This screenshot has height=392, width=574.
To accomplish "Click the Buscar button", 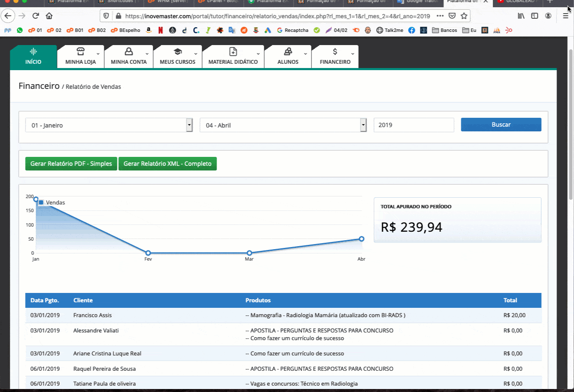I will pyautogui.click(x=501, y=125).
